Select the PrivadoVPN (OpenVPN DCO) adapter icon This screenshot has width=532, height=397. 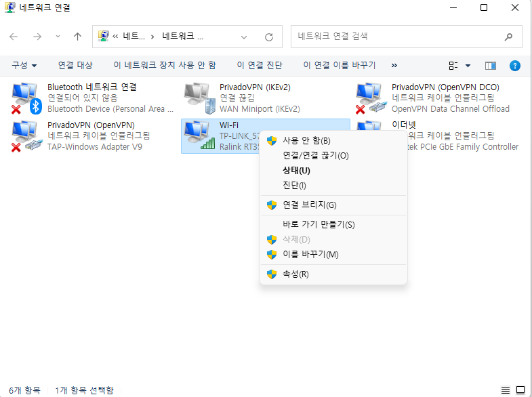(x=371, y=98)
